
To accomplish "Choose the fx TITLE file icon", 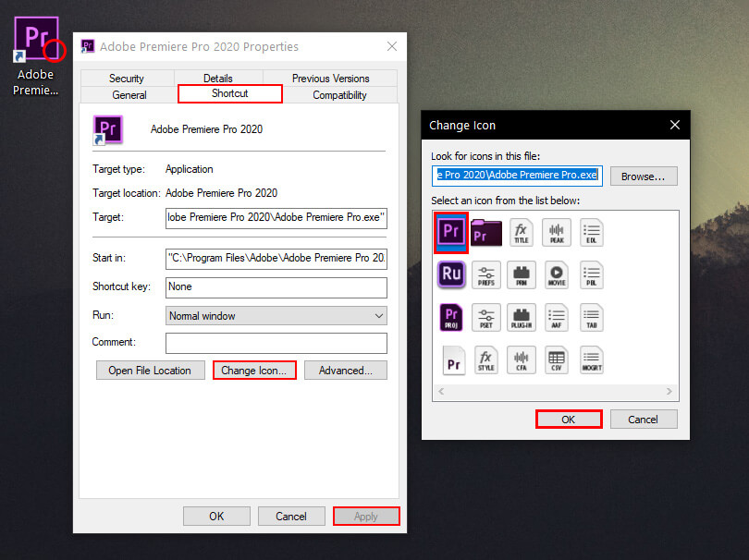I will [x=522, y=232].
